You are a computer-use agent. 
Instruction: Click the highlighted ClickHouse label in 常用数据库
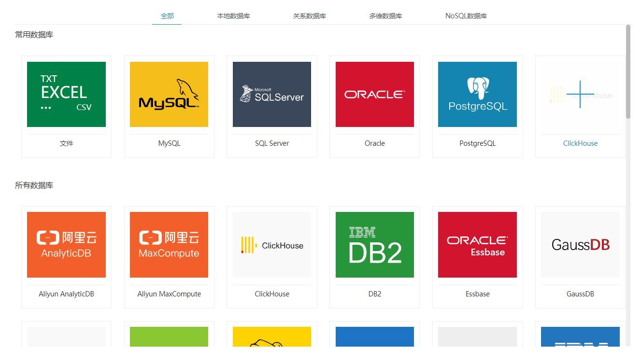(x=580, y=143)
